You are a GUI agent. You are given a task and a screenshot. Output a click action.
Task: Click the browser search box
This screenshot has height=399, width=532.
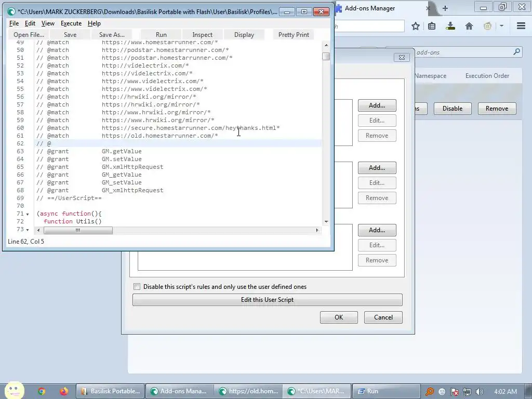[369, 26]
